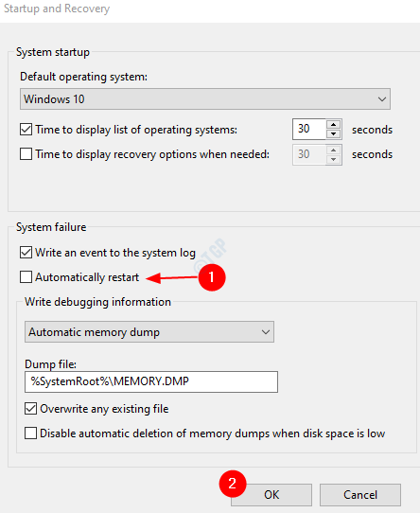The width and height of the screenshot is (420, 513).
Task: Uncheck Overwrite any existing file
Action: (x=31, y=409)
